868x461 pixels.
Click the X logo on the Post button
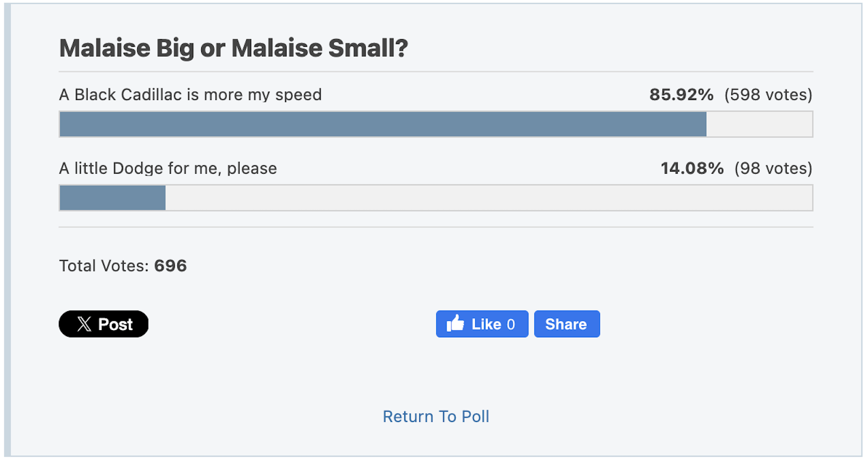click(x=84, y=324)
